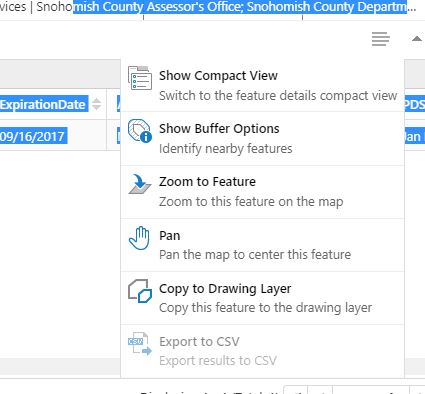Click the Zoom to Feature icon

(x=140, y=184)
